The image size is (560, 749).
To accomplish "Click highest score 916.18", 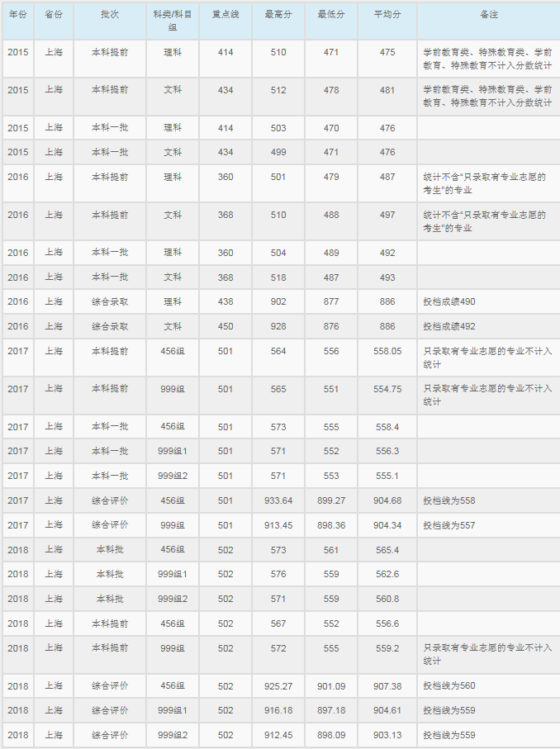I will pos(278,711).
